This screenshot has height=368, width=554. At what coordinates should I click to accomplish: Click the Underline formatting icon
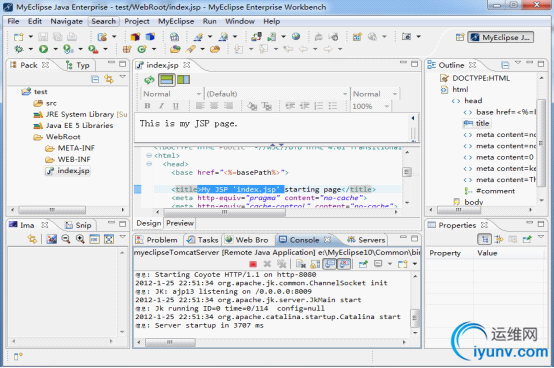click(x=176, y=106)
